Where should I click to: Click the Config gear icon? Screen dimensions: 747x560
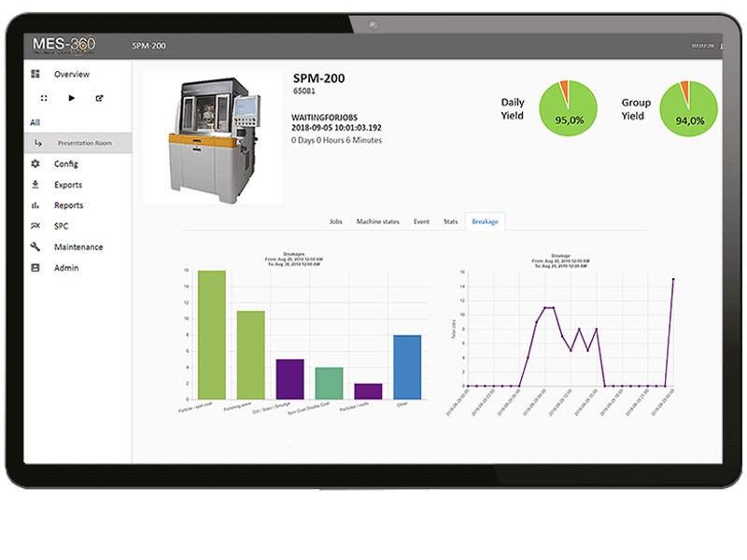(35, 164)
